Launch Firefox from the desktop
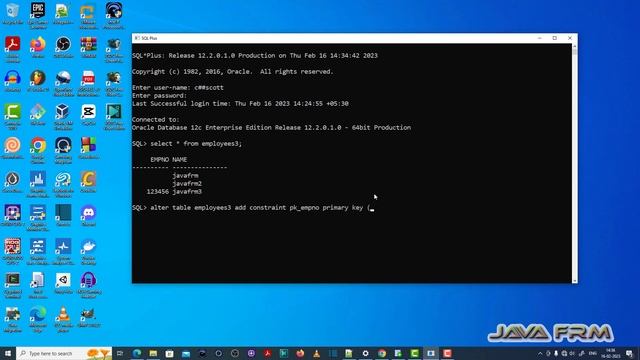Screen dimensions: 640x360 click(38, 47)
